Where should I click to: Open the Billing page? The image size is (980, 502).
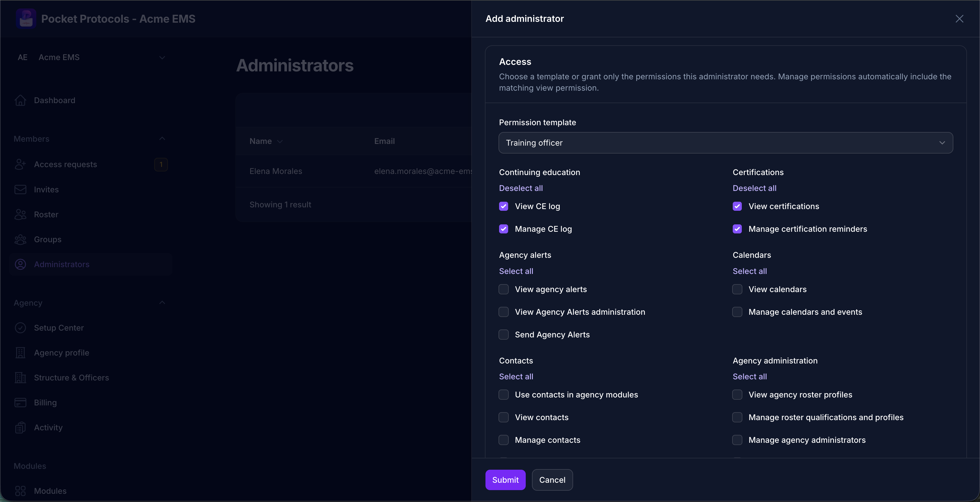[91, 403]
